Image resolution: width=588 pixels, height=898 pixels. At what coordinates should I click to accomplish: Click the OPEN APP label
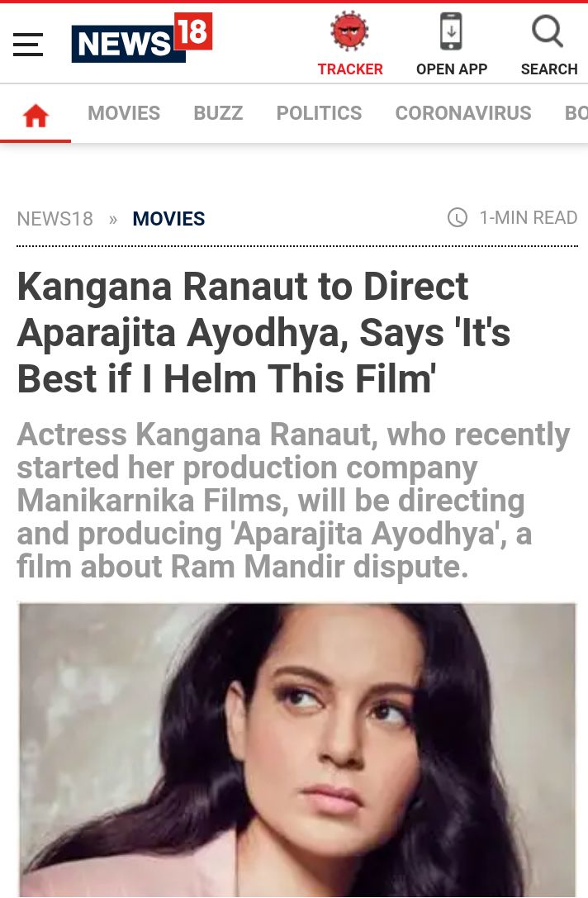click(452, 69)
